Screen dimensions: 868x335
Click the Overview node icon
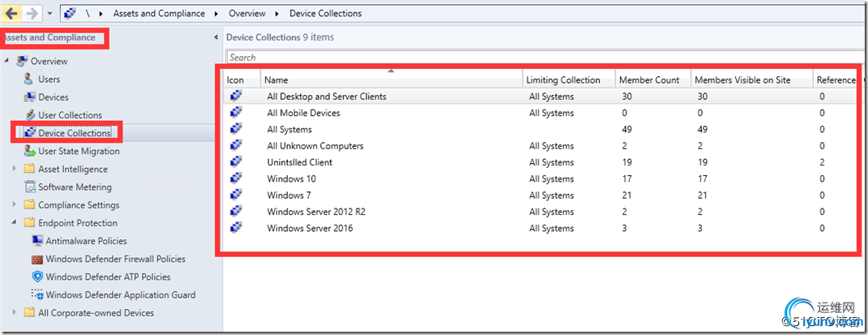[x=22, y=61]
